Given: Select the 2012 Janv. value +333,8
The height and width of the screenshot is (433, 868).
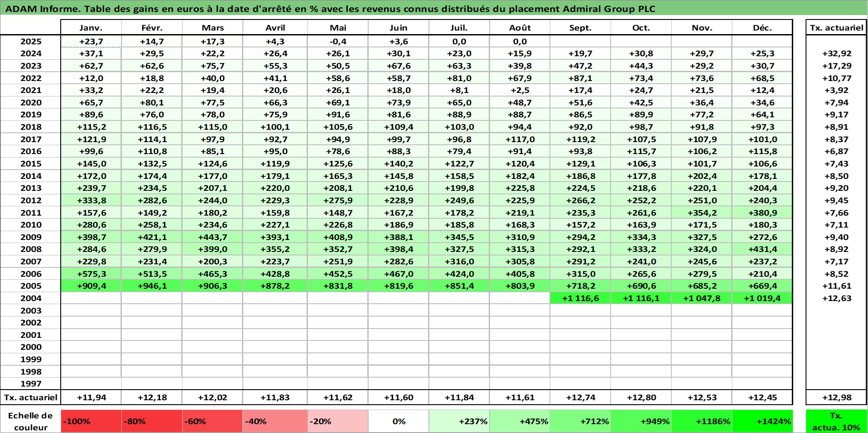Looking at the screenshot, I should click(91, 201).
